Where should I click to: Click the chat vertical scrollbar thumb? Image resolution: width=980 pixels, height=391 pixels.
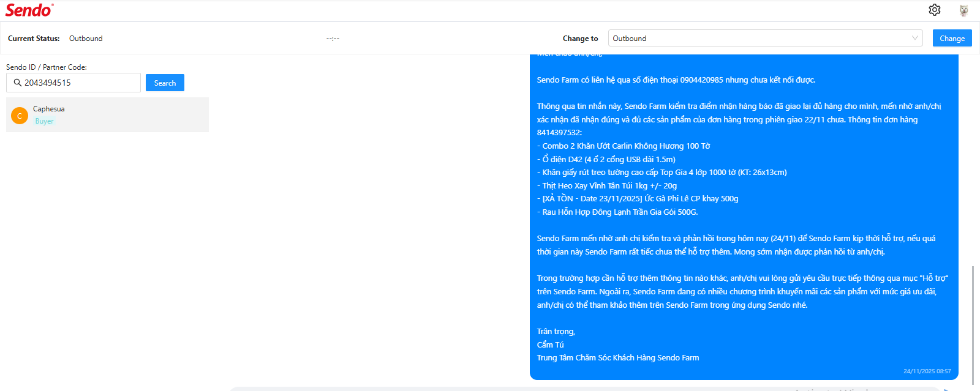[x=973, y=326]
